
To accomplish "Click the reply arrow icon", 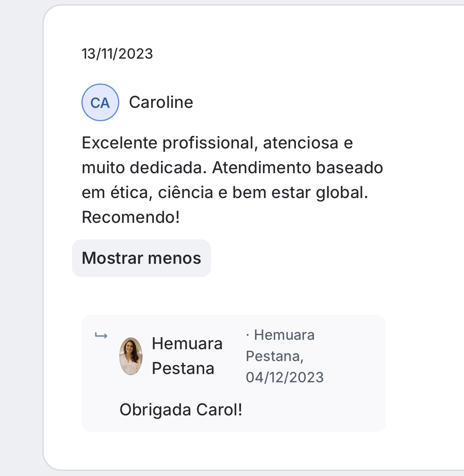I will coord(101,336).
